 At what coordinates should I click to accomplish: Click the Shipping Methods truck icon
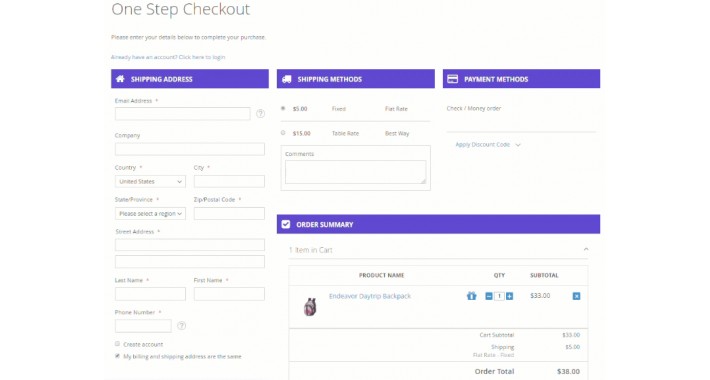(x=287, y=79)
